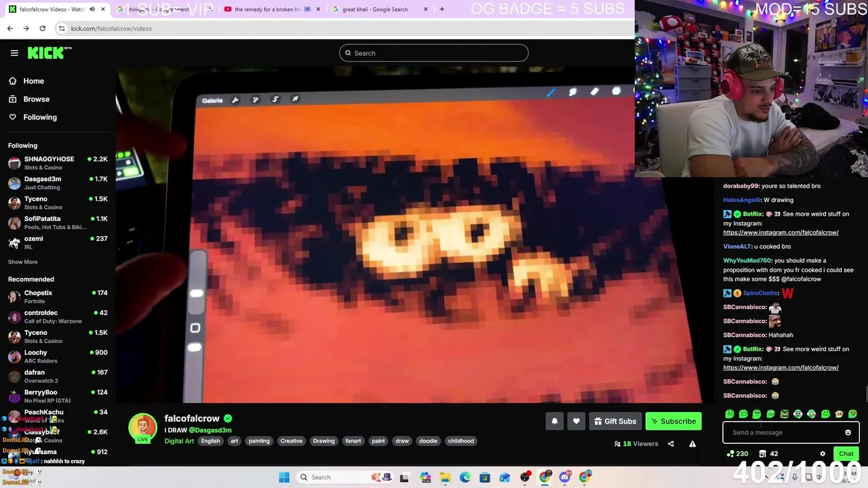Open the Digital Art category link
Viewport: 868px width, 488px height.
(x=179, y=441)
